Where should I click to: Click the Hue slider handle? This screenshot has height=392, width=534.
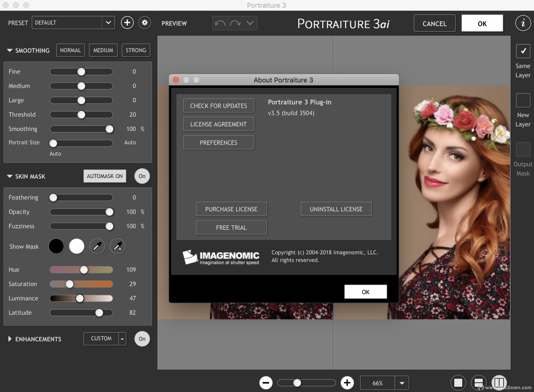click(x=84, y=270)
